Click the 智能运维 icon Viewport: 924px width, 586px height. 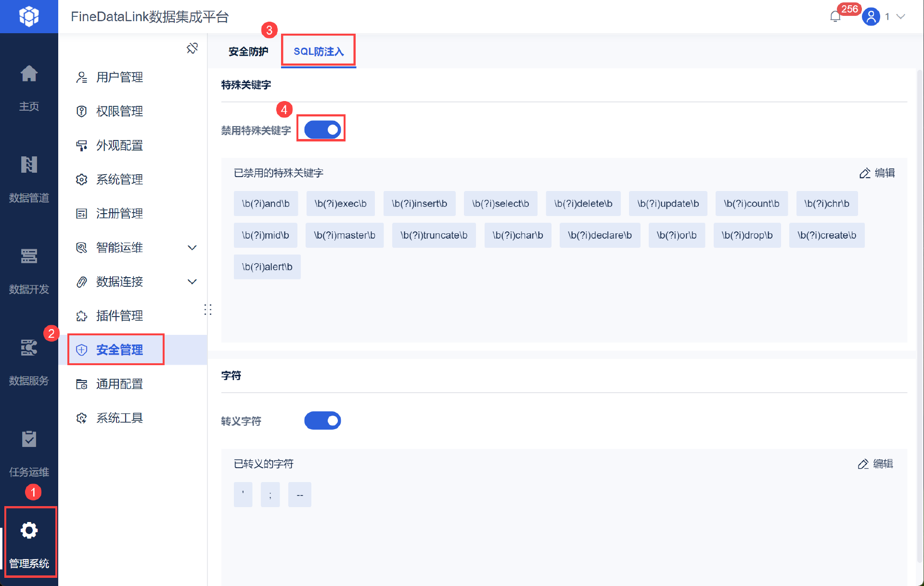point(81,248)
